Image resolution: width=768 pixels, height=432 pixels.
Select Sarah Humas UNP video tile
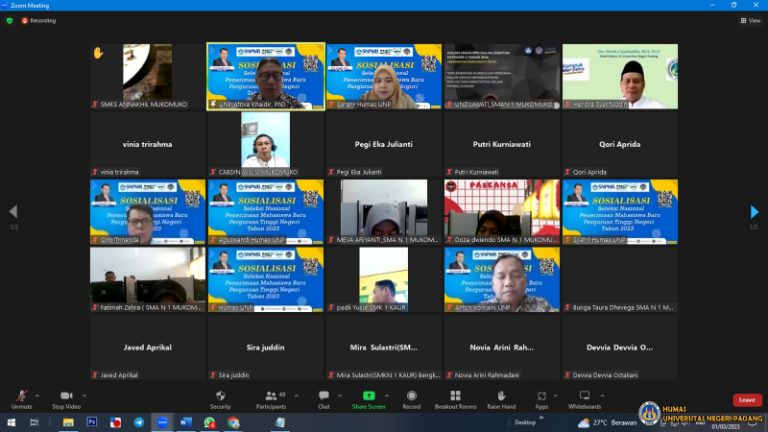coord(384,76)
